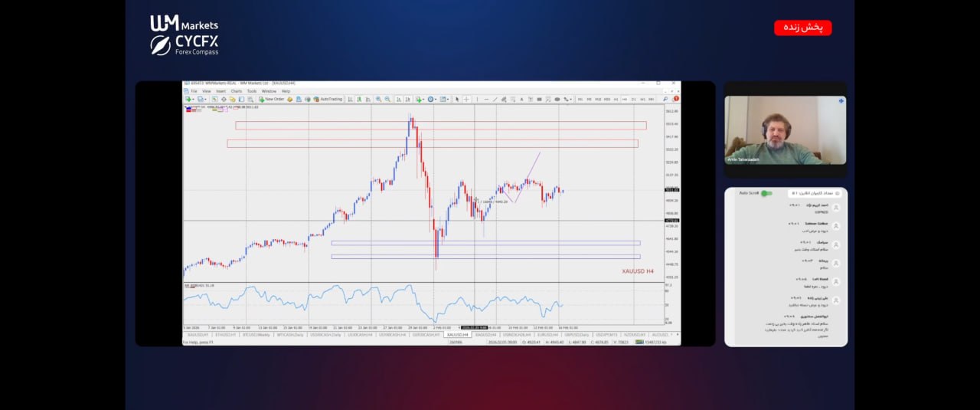Open the Navigator panel icon

pos(233,99)
